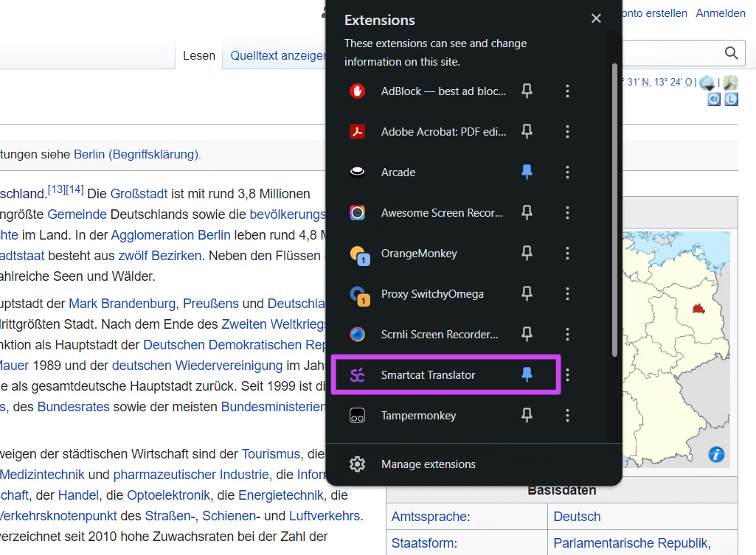Select Tampermonkey extension entry
Screen dimensions: 756x555
pyautogui.click(x=418, y=415)
